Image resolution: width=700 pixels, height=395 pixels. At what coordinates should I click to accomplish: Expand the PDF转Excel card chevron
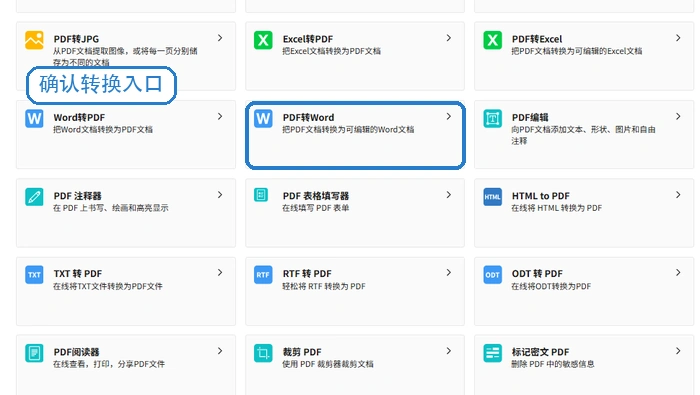tap(678, 38)
